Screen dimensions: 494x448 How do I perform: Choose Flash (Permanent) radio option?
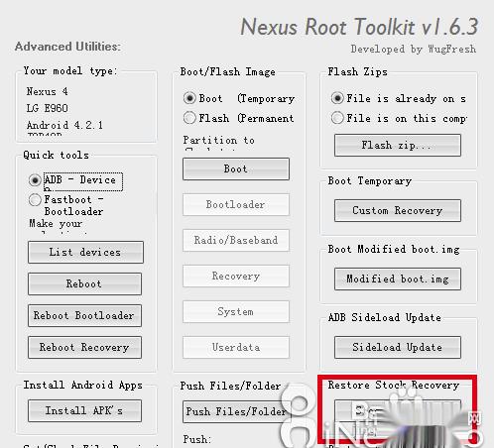(189, 118)
